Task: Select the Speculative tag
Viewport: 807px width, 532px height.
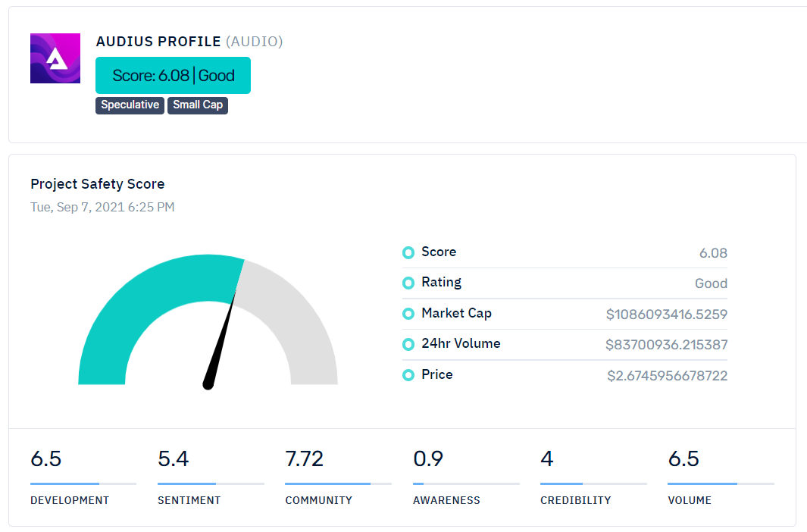Action: click(130, 105)
